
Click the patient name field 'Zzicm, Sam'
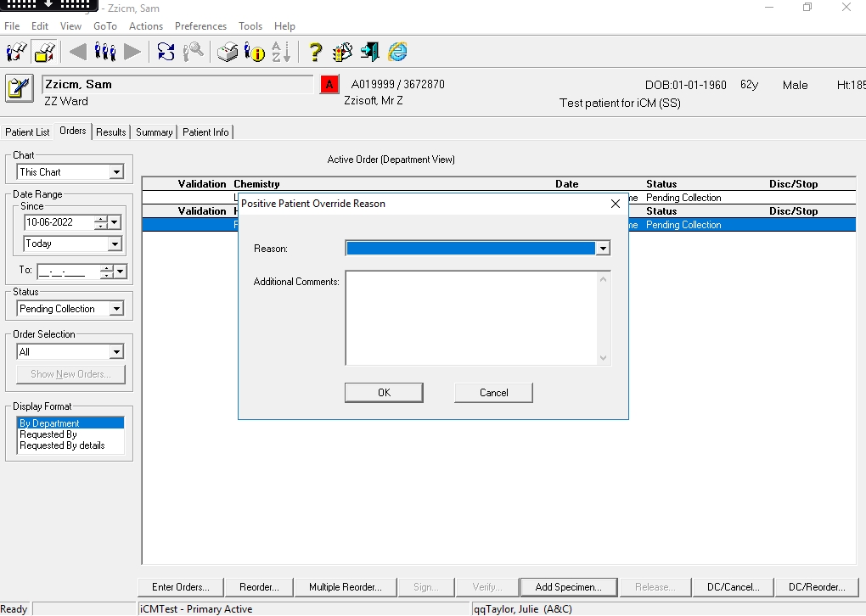(177, 85)
